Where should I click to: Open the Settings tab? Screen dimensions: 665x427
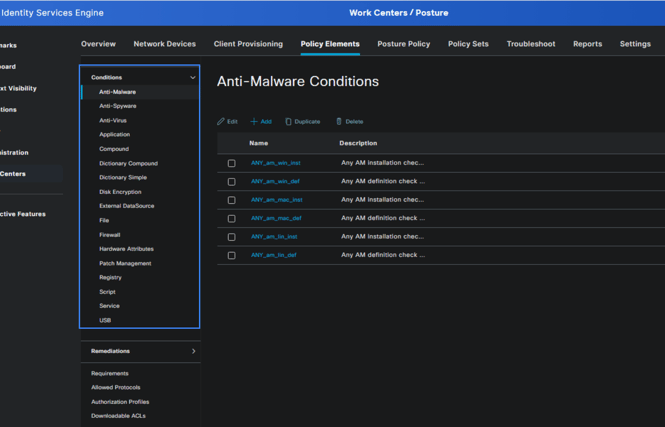[635, 44]
